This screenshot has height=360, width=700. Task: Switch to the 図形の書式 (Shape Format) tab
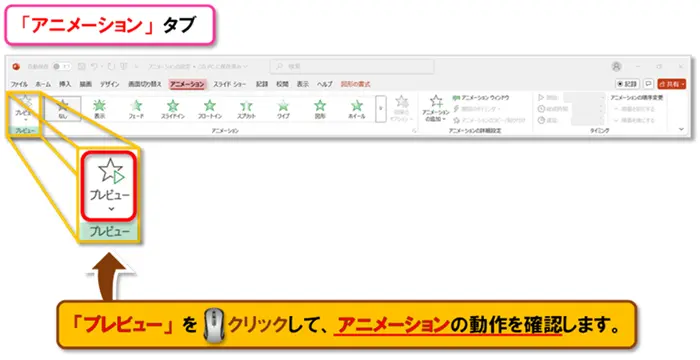pos(355,84)
